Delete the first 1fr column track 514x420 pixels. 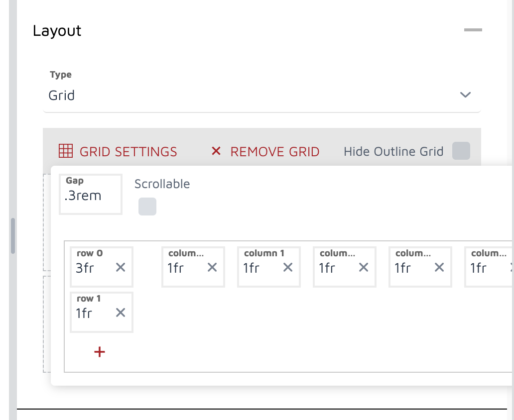coord(212,267)
